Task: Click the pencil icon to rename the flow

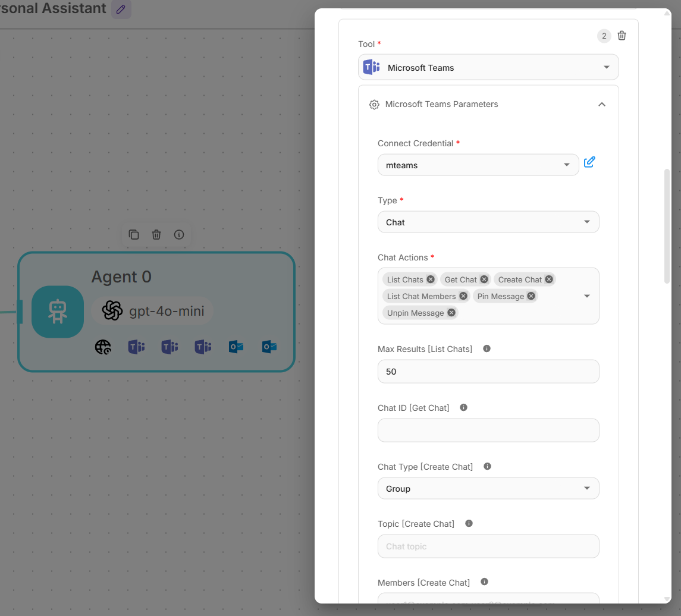Action: click(121, 10)
